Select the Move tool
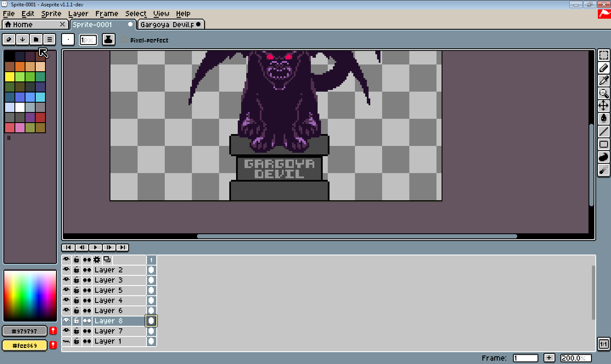 pyautogui.click(x=603, y=106)
